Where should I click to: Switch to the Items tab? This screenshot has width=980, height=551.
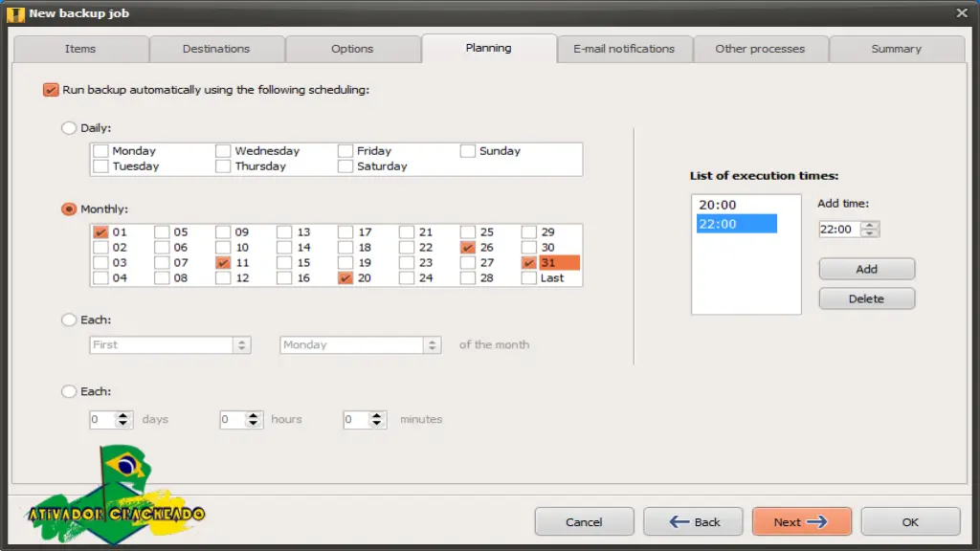click(80, 49)
